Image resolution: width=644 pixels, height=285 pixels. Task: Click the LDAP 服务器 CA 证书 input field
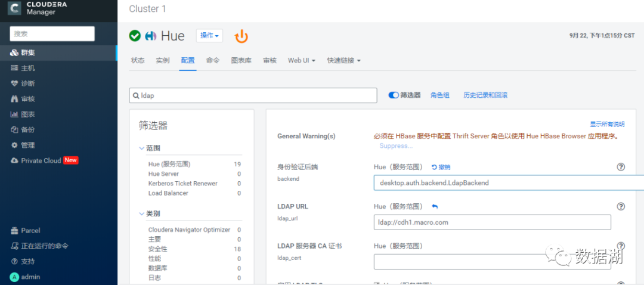coord(493,262)
